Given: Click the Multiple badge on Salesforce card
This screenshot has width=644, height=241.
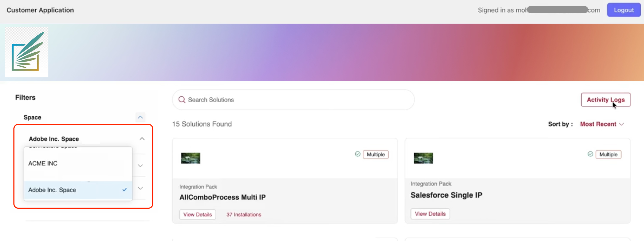Looking at the screenshot, I should coord(608,154).
